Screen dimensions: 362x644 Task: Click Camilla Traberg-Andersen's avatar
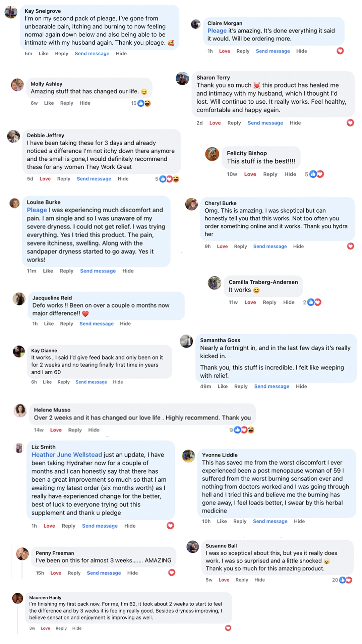click(214, 283)
